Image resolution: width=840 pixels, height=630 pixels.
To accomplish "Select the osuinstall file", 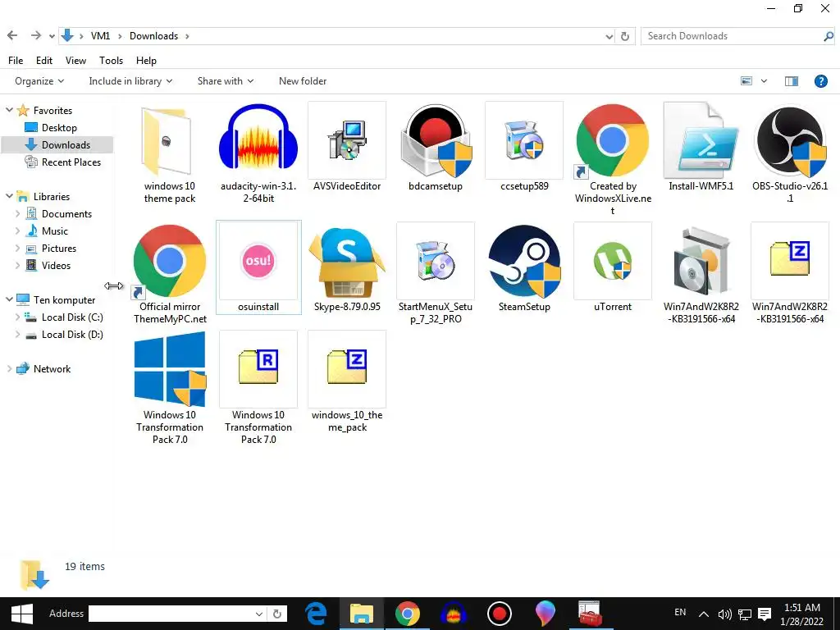I will click(258, 267).
